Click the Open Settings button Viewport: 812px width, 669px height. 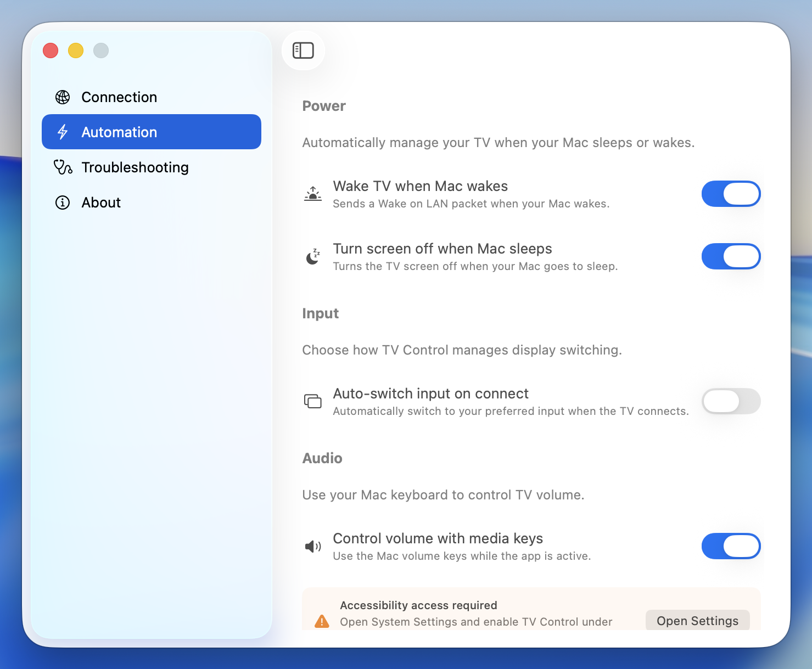point(697,620)
